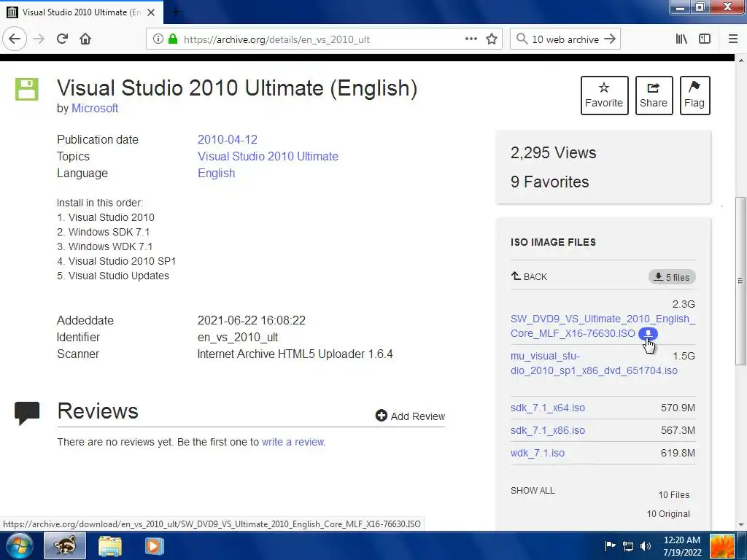This screenshot has height=560, width=747.
Task: Open the Microsoft creator link
Action: point(95,108)
